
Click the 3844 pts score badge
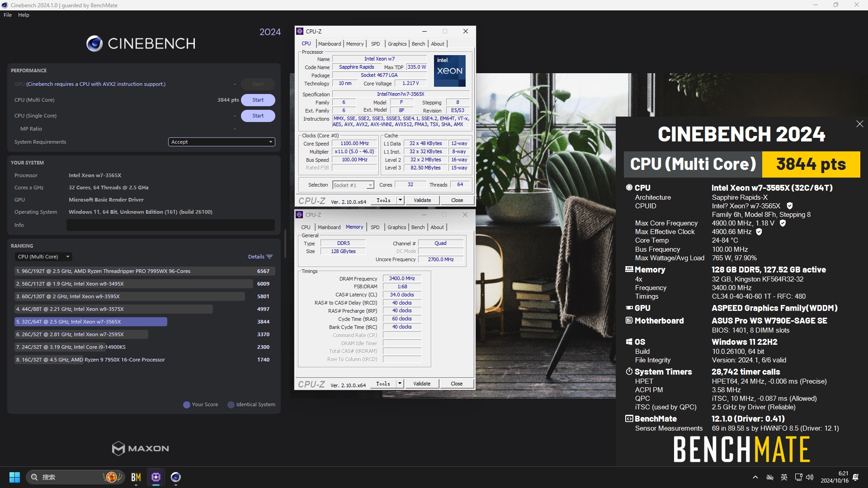[x=811, y=164]
